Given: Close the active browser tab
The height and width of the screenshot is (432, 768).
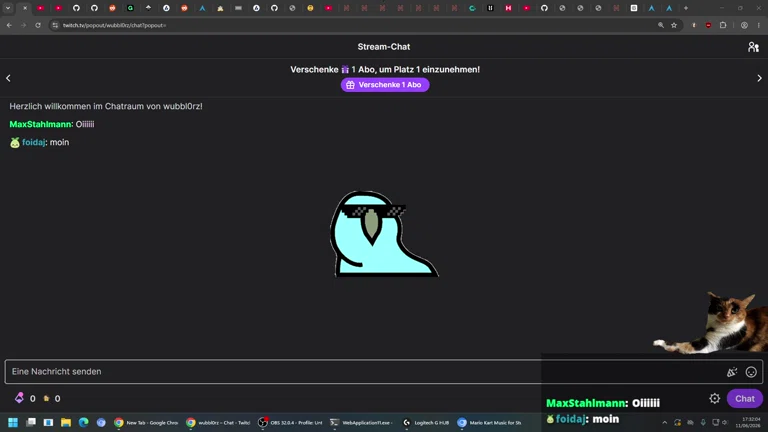Looking at the screenshot, I should [x=25, y=8].
